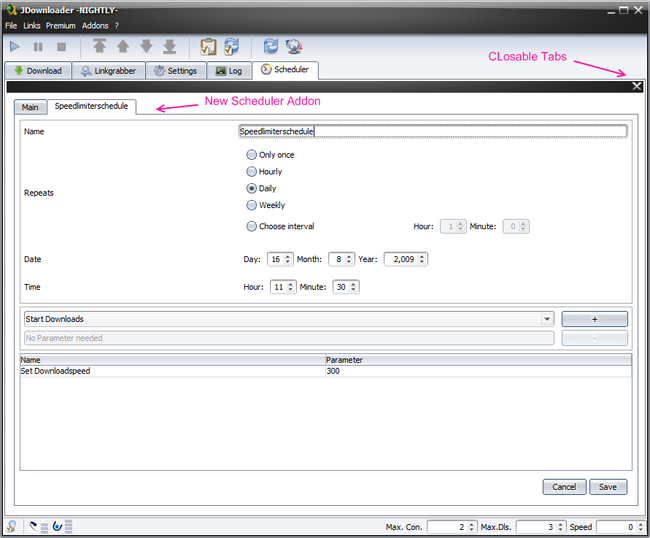The image size is (650, 538).
Task: Switch to the Linkgrabber tab
Action: coord(109,71)
